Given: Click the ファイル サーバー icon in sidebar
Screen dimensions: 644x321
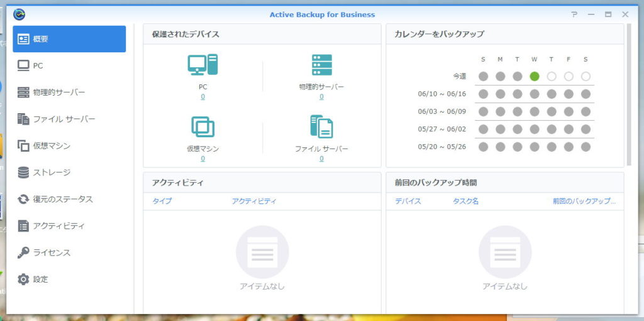Looking at the screenshot, I should pos(23,119).
